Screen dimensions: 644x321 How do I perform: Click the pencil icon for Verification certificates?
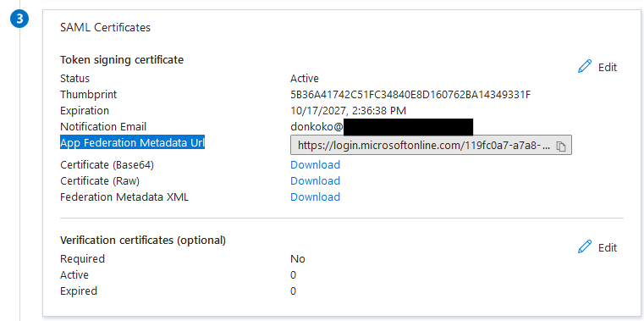tap(585, 247)
